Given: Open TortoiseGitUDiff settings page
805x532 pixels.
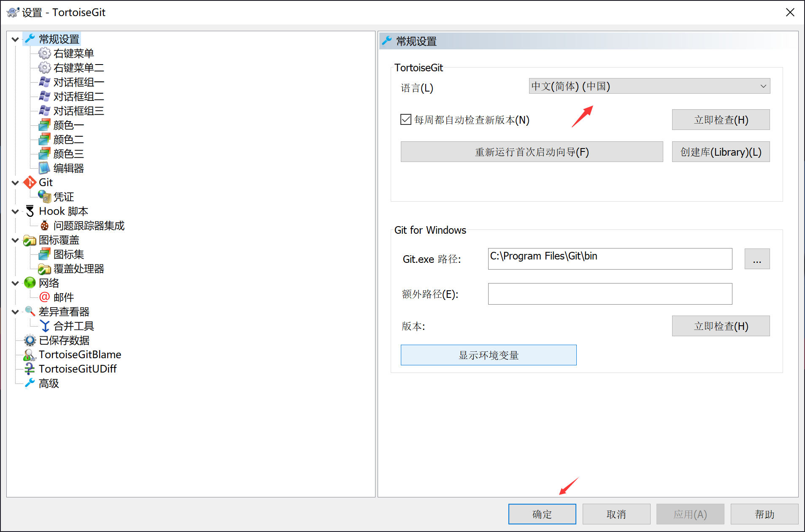Looking at the screenshot, I should pyautogui.click(x=78, y=369).
